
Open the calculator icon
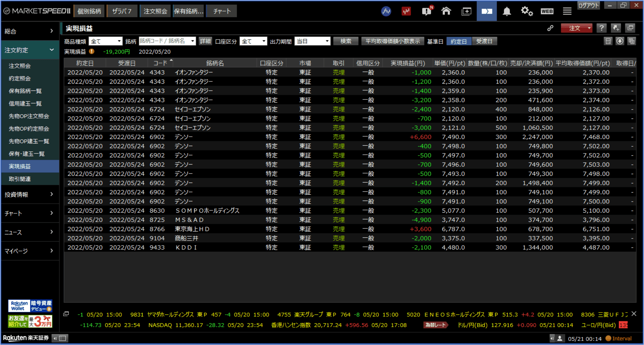608,41
